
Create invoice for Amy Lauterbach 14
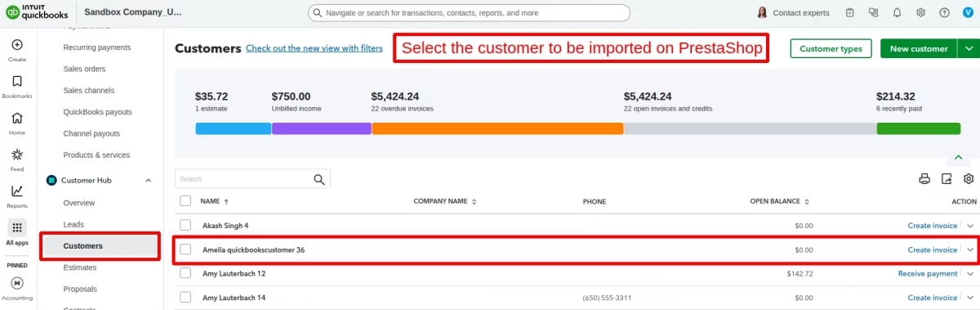(933, 298)
